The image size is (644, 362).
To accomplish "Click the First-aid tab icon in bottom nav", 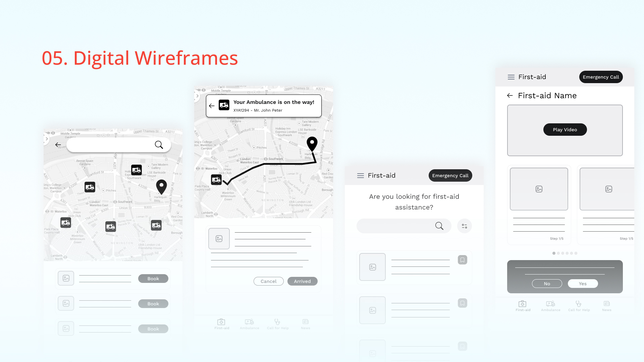I will point(221,322).
